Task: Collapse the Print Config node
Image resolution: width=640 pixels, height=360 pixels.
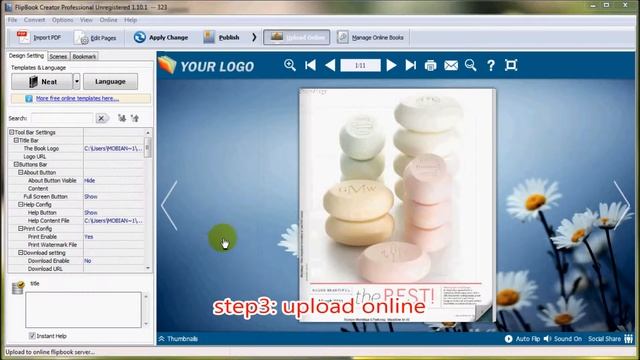Action: pyautogui.click(x=20, y=229)
